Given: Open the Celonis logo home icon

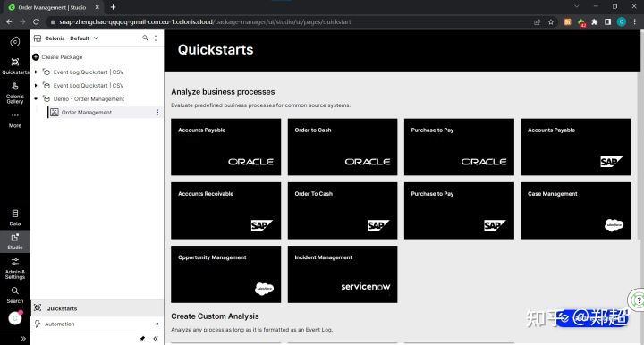Looking at the screenshot, I should pos(15,41).
